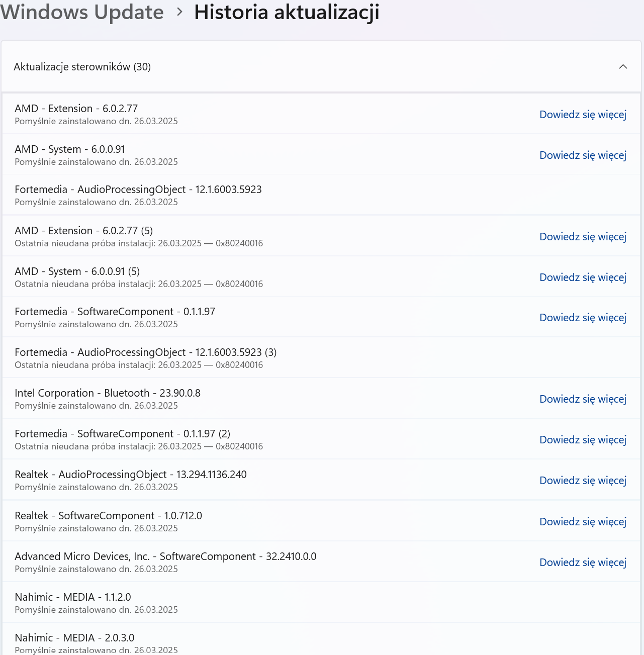Open 'Dowiedz się więcej' for Fortemedia SoftwareComponent 0.1.1.97 (2)
Viewport: 644px width, 655px height.
pyautogui.click(x=583, y=440)
